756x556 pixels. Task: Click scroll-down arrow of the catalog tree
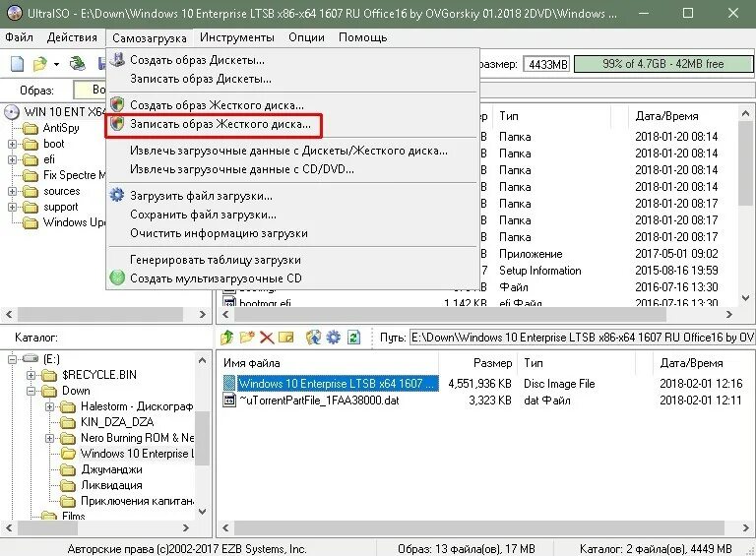click(x=202, y=511)
